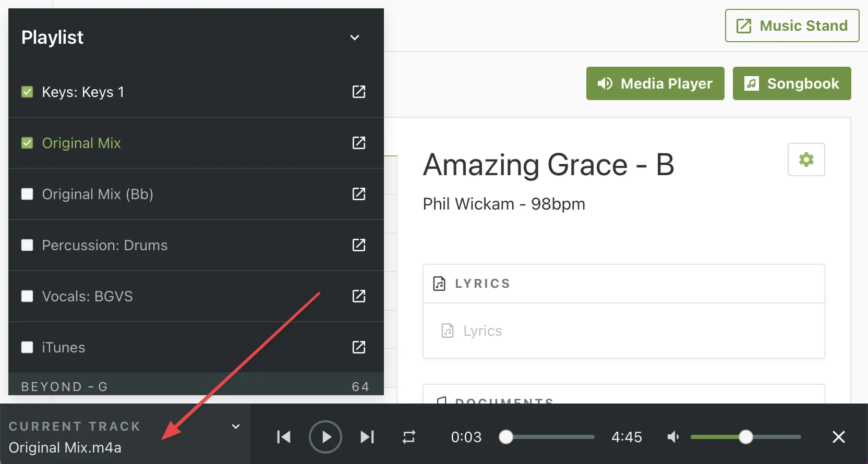The height and width of the screenshot is (464, 868).
Task: Enable the Original Mix (Bb) checkbox
Action: point(27,194)
